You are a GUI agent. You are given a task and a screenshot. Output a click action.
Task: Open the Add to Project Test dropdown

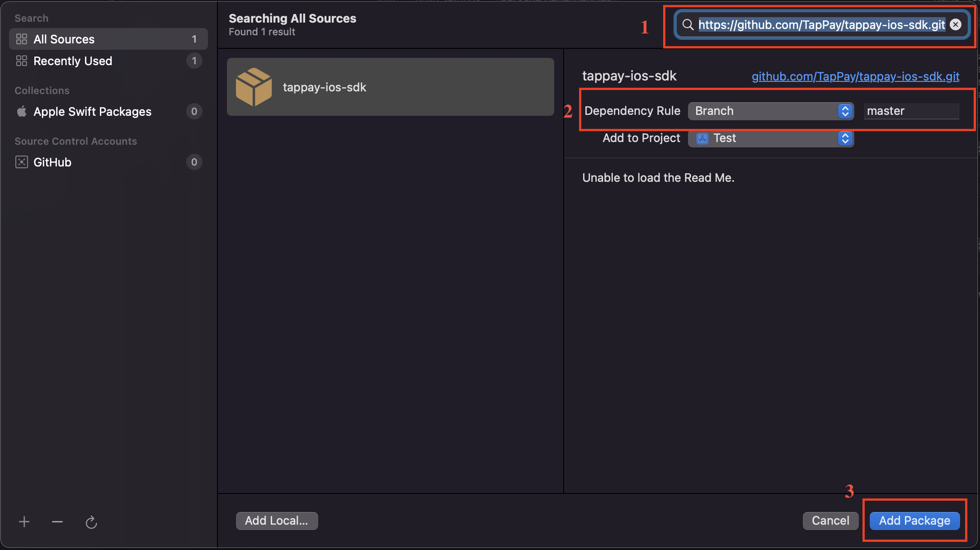point(770,138)
